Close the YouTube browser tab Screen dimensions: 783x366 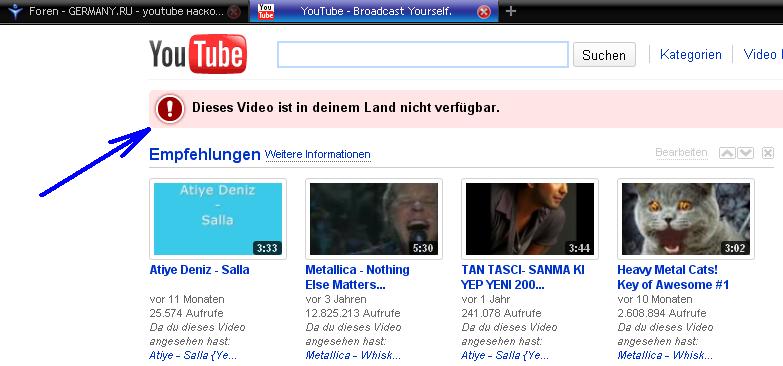tap(483, 12)
